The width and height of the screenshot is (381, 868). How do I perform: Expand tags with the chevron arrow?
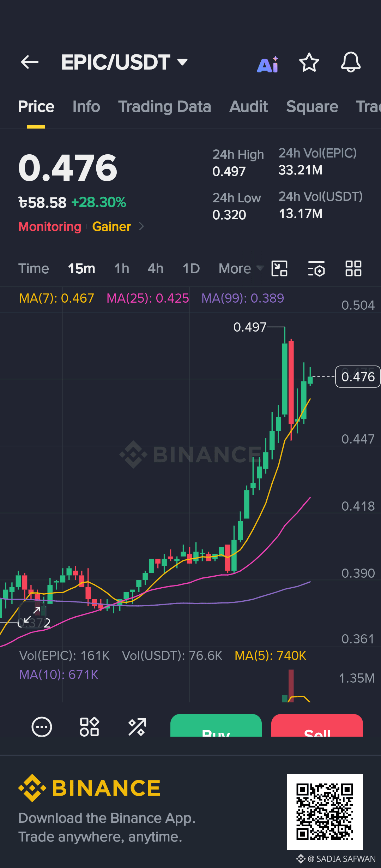[141, 226]
